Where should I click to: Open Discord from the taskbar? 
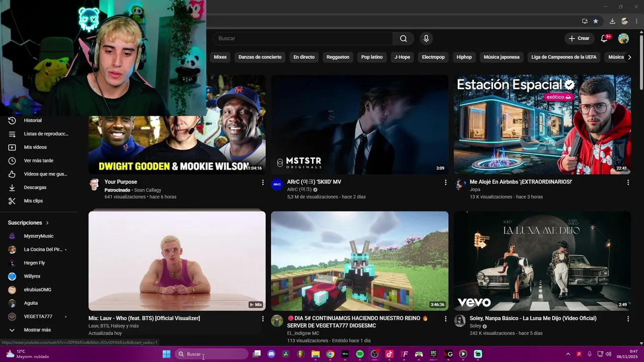(272, 354)
